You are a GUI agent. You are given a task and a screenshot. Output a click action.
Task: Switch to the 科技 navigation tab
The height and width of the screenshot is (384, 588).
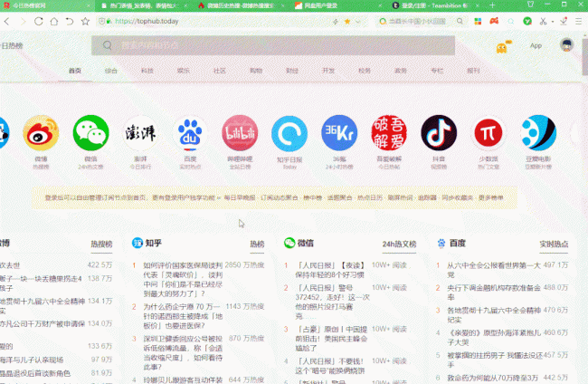coord(147,71)
